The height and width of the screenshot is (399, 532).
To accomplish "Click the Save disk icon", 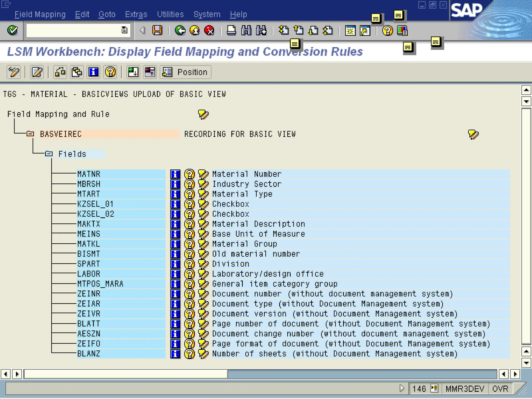I will (157, 30).
